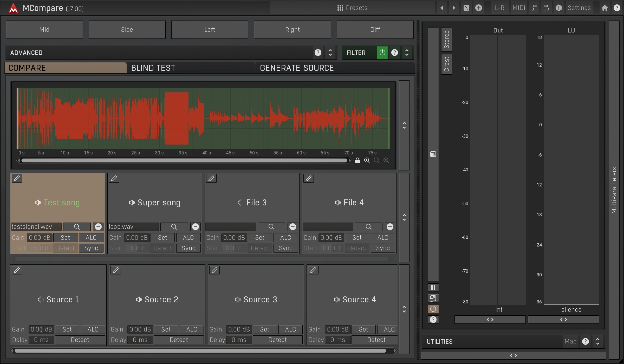Click pencil edit icon on Super song slot
Image resolution: width=624 pixels, height=364 pixels.
click(x=114, y=178)
